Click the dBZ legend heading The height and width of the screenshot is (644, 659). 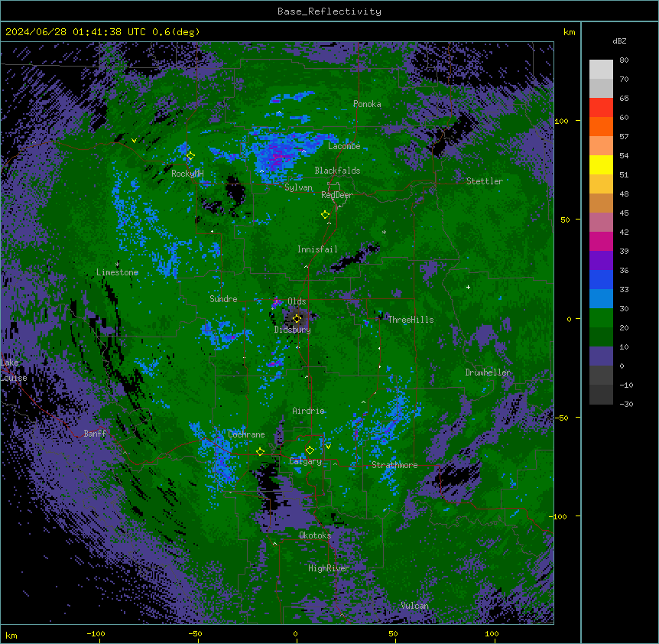coord(619,41)
